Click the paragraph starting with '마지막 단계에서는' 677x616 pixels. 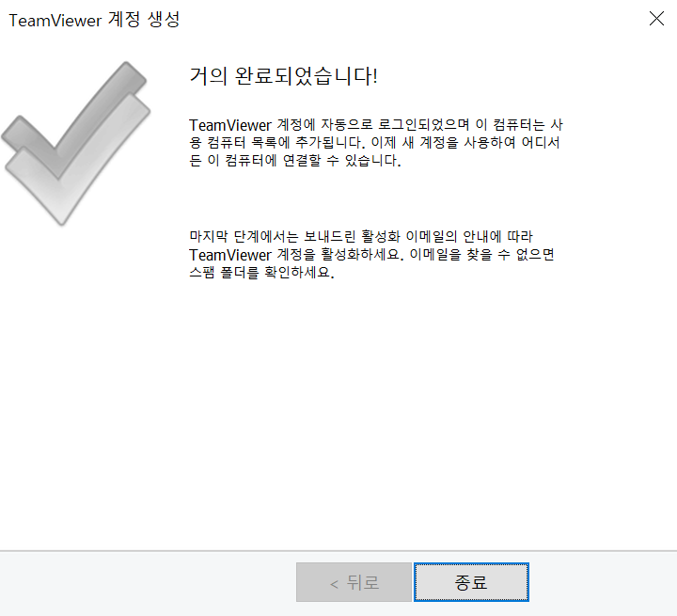tap(371, 255)
